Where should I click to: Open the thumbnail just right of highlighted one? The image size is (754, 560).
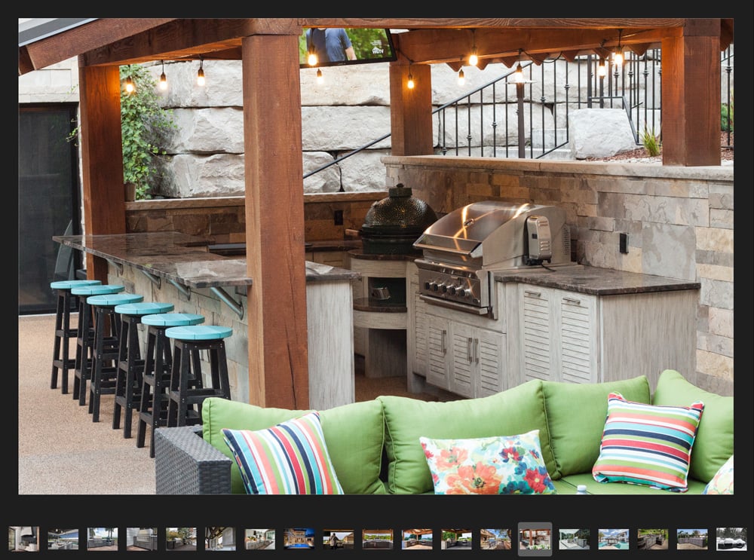point(574,538)
